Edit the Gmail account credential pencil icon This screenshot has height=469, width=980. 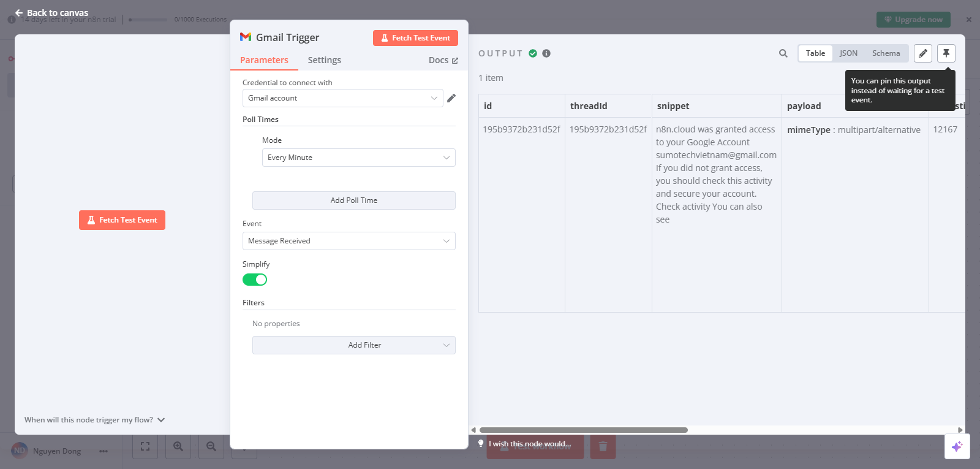[x=451, y=98]
